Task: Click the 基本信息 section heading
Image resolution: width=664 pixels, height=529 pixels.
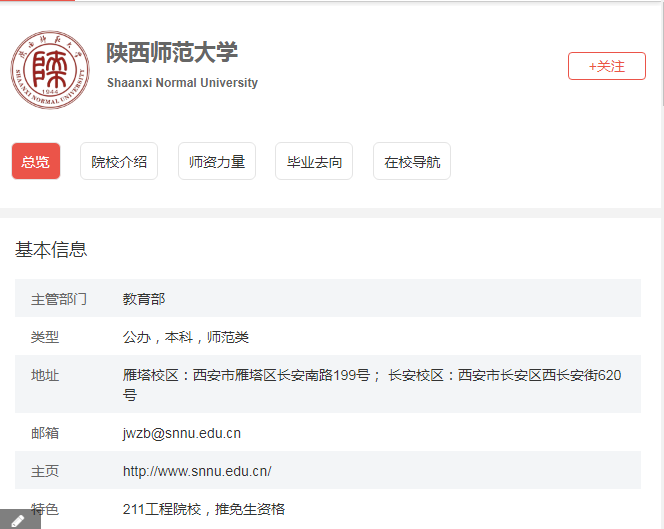Action: tap(51, 249)
